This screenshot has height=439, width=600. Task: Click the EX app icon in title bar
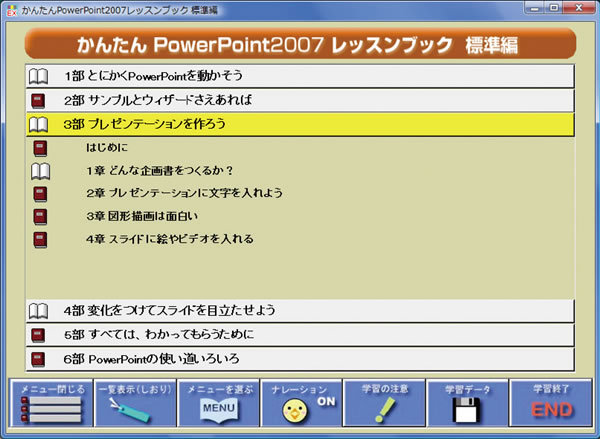(x=12, y=10)
